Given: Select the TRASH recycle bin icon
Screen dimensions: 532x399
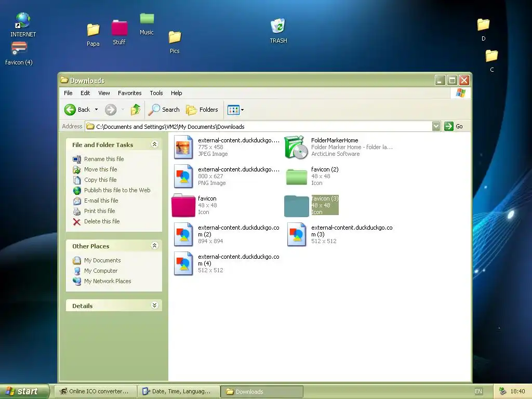Looking at the screenshot, I should coord(278,31).
